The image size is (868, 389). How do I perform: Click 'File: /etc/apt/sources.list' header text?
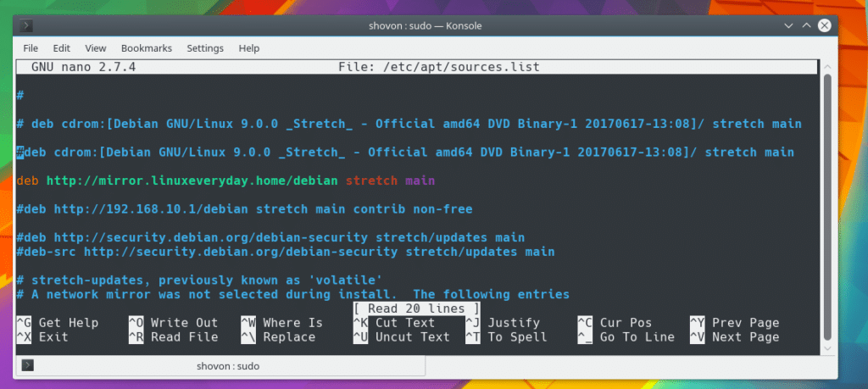pyautogui.click(x=439, y=68)
